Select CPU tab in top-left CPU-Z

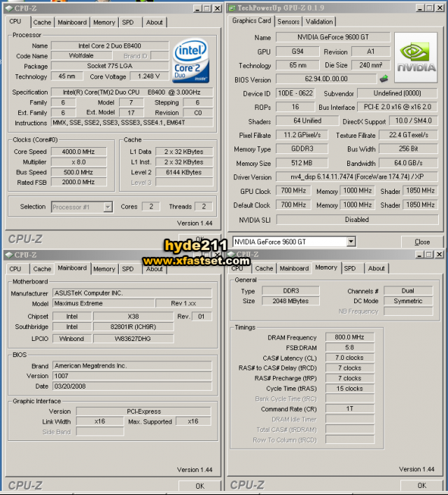pos(15,22)
